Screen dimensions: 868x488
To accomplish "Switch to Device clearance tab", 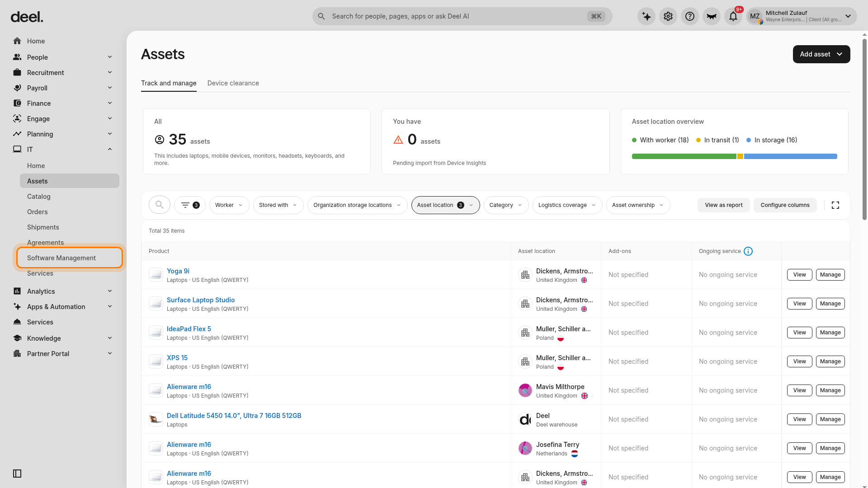I will [233, 83].
